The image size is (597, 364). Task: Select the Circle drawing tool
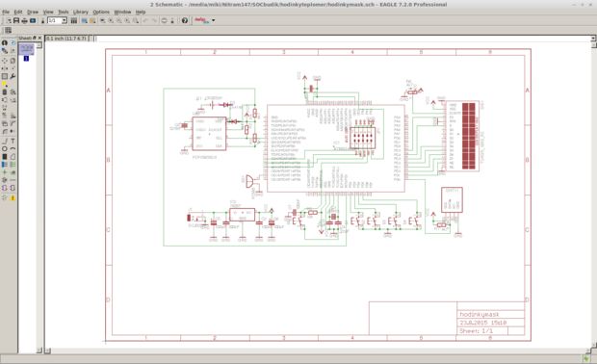[x=5, y=149]
